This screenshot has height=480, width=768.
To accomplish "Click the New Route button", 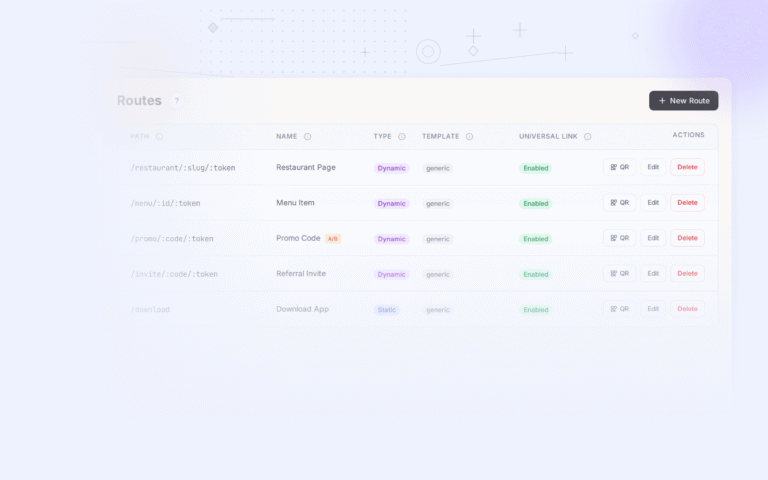I will (683, 101).
